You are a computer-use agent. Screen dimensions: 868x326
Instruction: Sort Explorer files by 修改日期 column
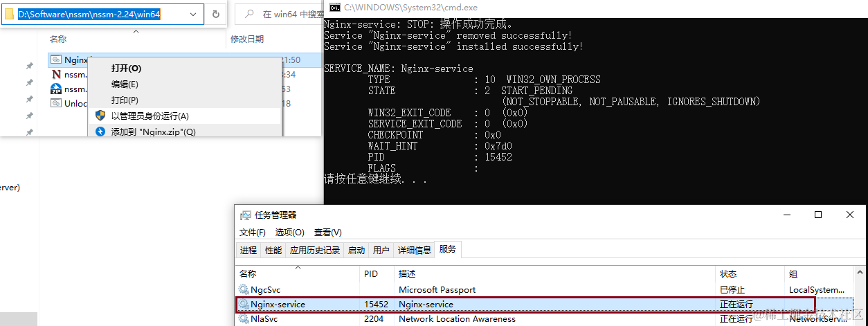click(246, 39)
